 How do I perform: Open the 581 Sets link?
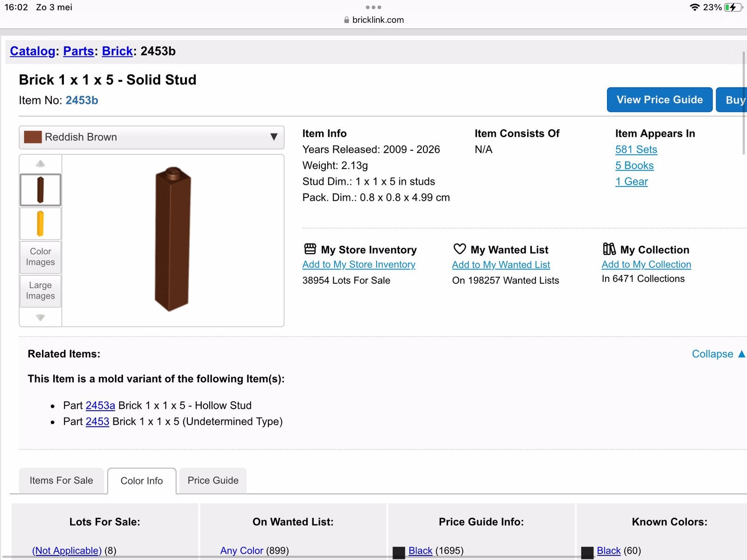point(636,150)
